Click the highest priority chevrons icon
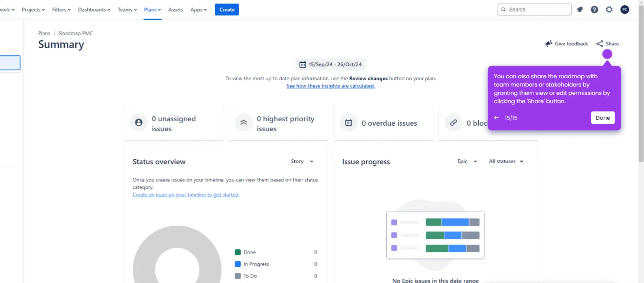Screen dimensions: 644x283 click(x=243, y=123)
